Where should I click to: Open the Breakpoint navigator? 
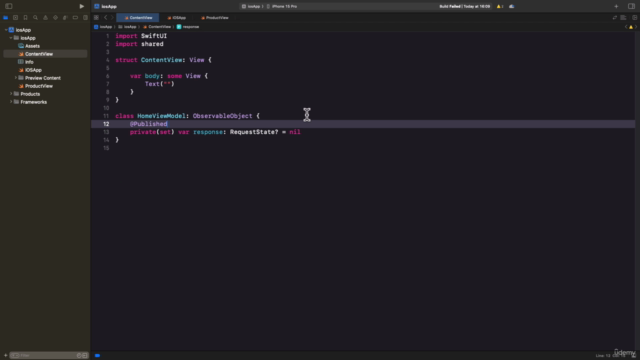click(75, 18)
